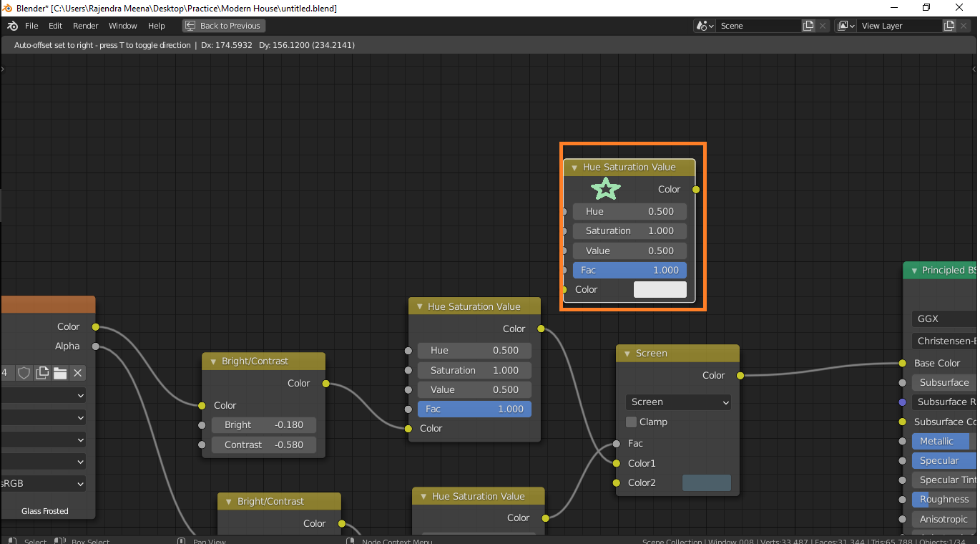Click the Back to Previous button
Screen dimensions: 980x544
point(223,26)
